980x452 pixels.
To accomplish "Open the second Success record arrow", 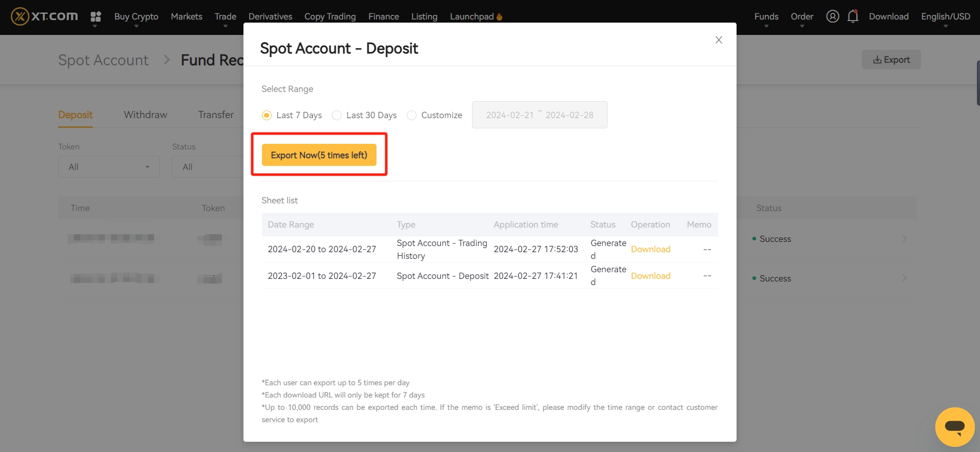I will coord(904,278).
